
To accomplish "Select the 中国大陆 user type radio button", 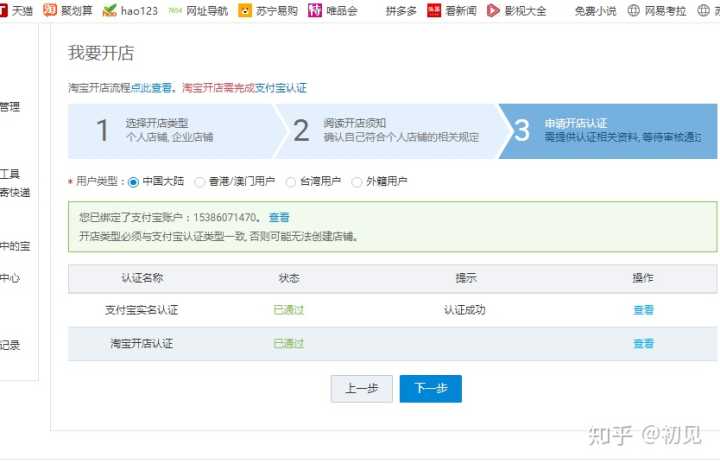I will tap(134, 182).
